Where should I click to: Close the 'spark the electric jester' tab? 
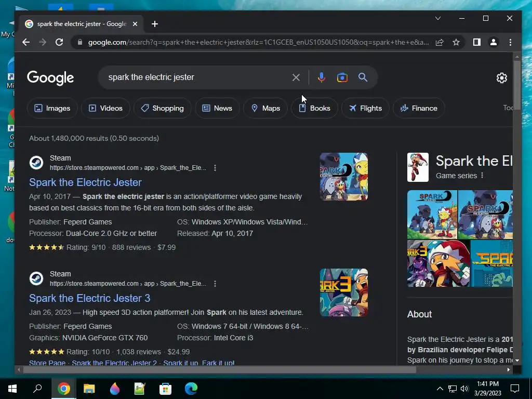point(135,24)
